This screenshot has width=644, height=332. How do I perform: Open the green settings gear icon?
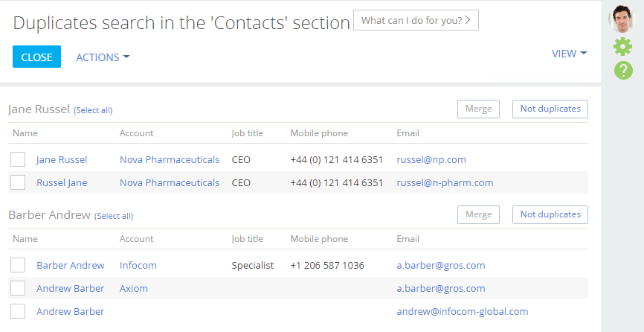tap(622, 46)
